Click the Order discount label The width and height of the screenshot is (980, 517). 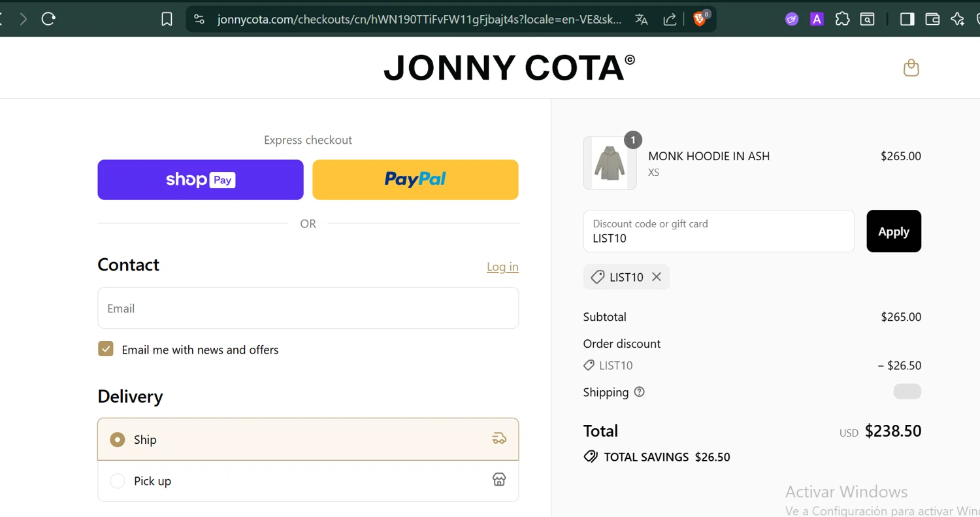(x=622, y=344)
